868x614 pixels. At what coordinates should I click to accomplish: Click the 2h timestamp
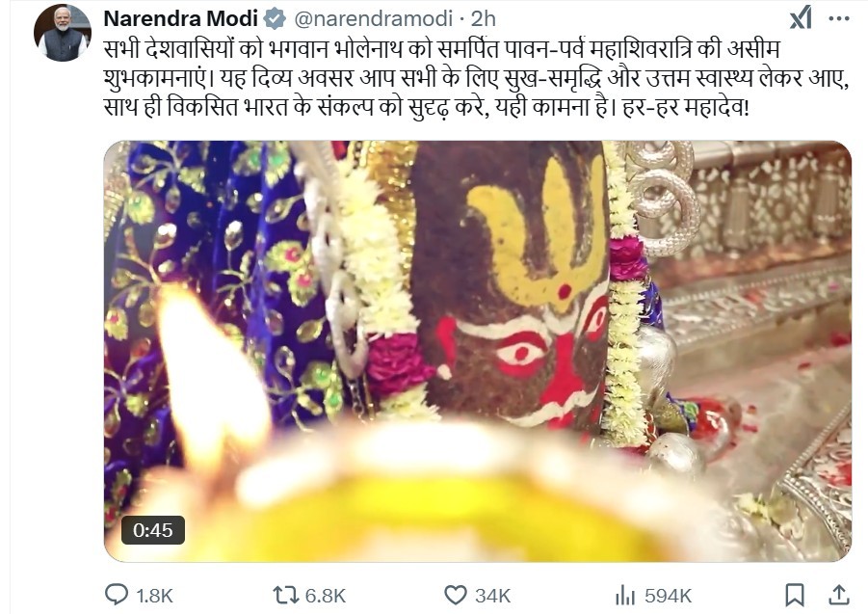coord(484,18)
